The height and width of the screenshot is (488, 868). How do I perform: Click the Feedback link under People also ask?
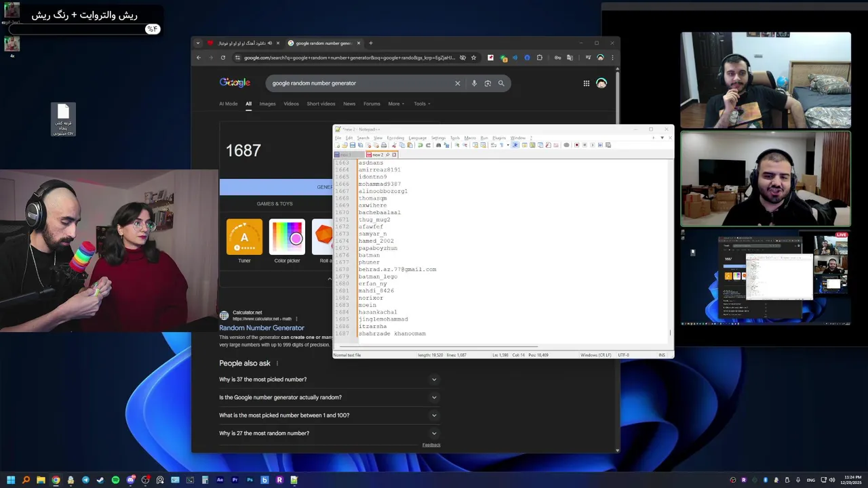point(431,445)
